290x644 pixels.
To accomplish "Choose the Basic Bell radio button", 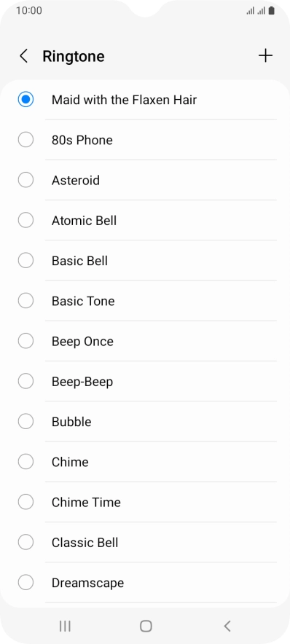I will (26, 260).
